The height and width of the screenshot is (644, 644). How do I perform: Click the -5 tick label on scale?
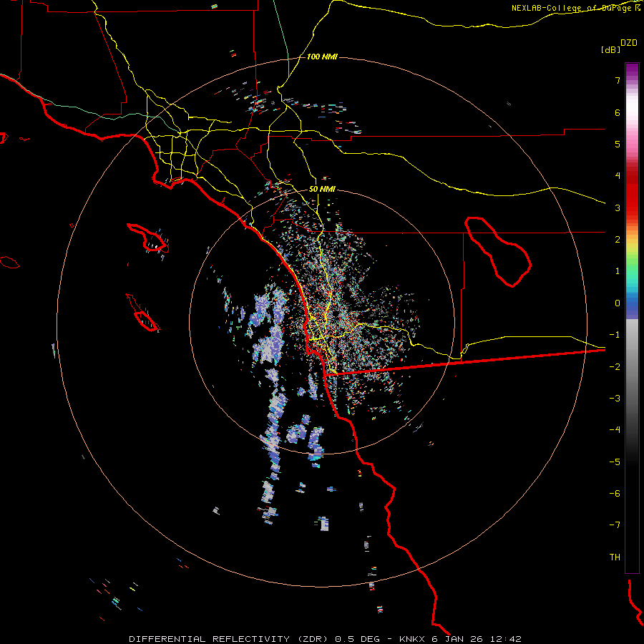pos(615,462)
